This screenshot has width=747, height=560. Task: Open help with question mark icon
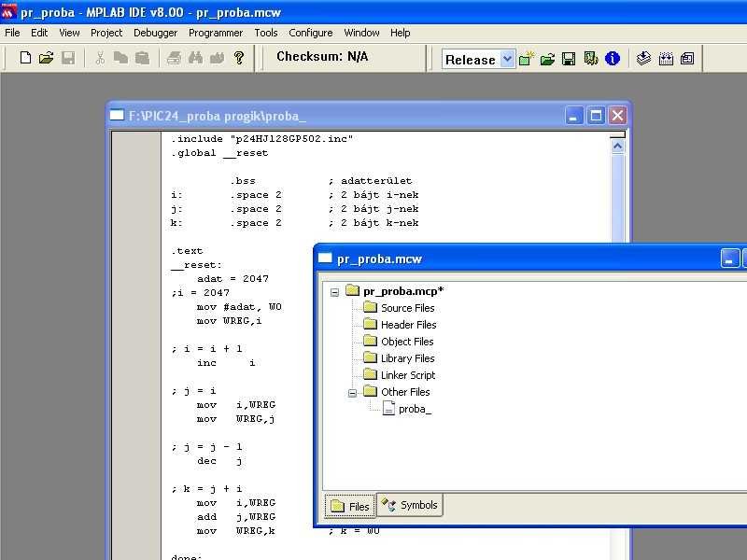point(239,58)
